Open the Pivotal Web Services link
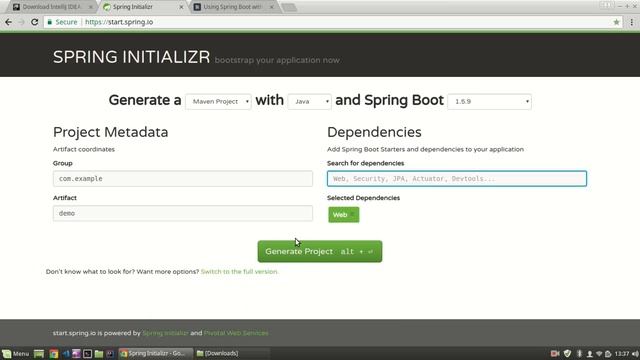640x360 pixels. [236, 333]
